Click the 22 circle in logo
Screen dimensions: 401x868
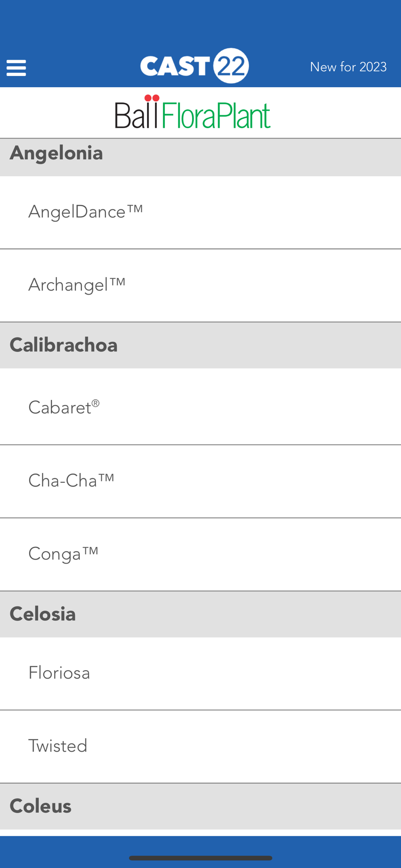tap(231, 66)
